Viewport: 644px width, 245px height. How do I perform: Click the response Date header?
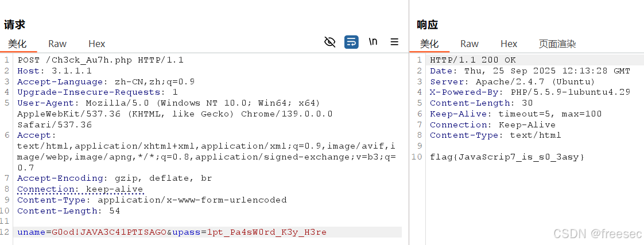click(x=530, y=71)
